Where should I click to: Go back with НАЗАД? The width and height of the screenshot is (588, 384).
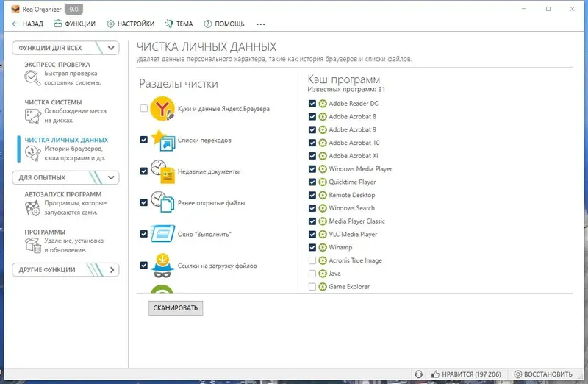coord(27,24)
